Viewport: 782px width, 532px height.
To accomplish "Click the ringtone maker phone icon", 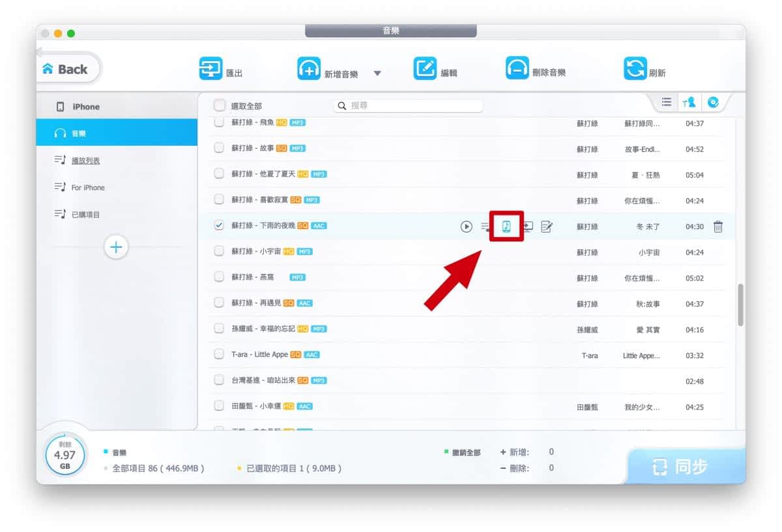I will (506, 227).
